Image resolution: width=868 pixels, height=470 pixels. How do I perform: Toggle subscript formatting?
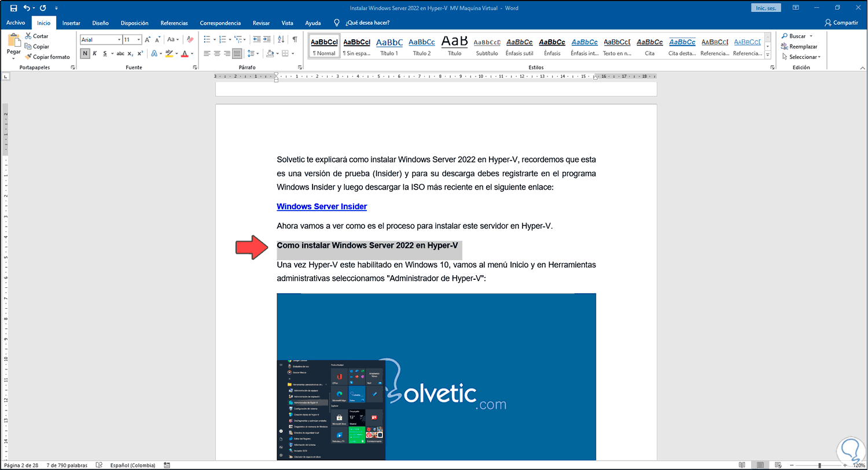pyautogui.click(x=130, y=53)
